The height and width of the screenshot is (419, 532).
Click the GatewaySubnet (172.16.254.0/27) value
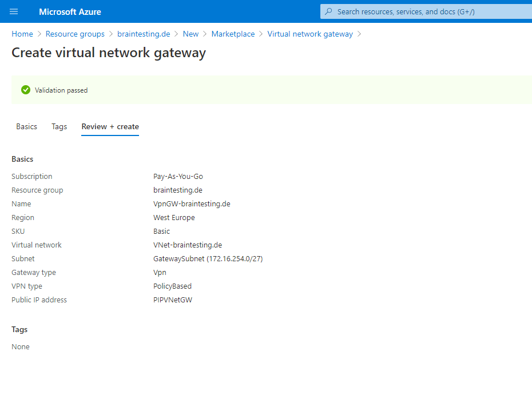tap(208, 258)
